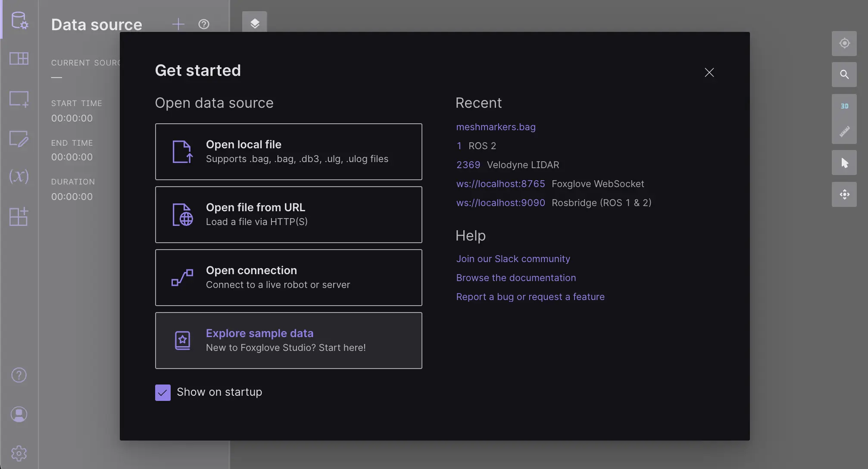Select the Edit layout pencil icon
The height and width of the screenshot is (469, 868).
[x=19, y=139]
